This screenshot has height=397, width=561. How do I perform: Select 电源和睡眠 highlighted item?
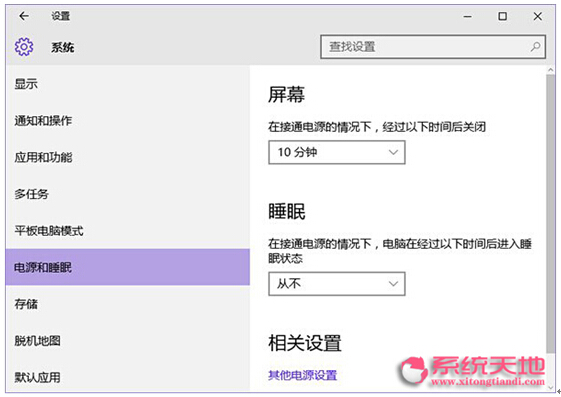pos(128,267)
